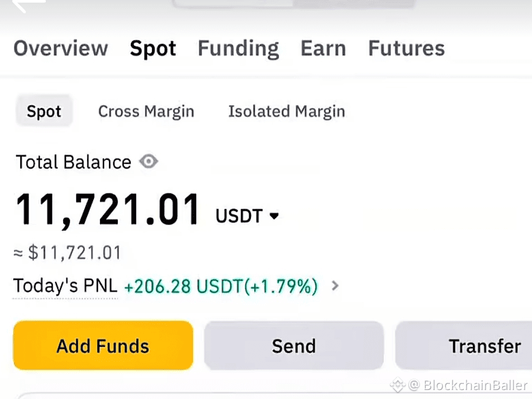Select the Spot account filter

pyautogui.click(x=44, y=111)
